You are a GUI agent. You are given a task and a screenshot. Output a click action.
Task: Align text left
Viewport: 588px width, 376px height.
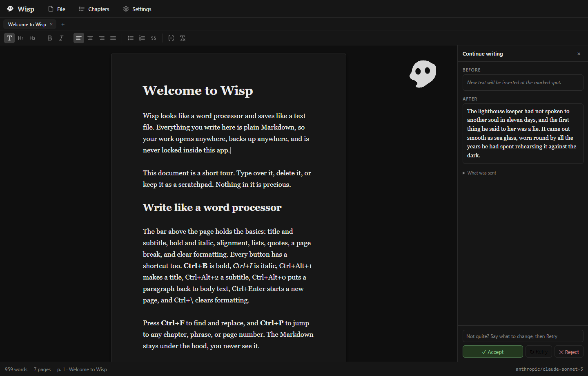click(79, 38)
